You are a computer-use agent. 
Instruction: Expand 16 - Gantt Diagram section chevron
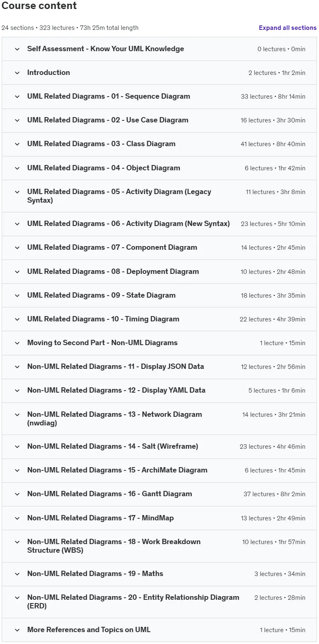click(17, 494)
